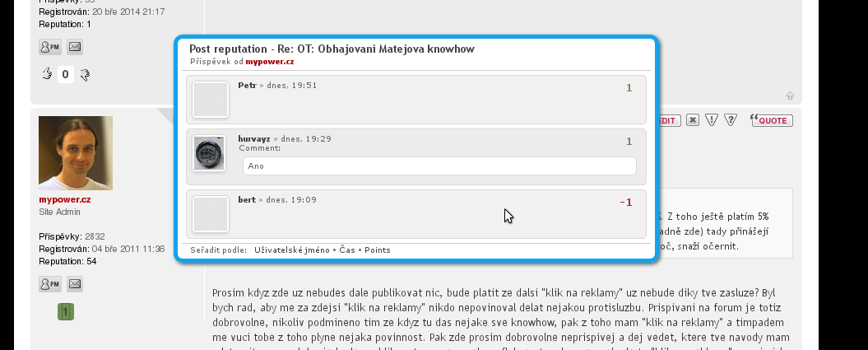
Task: Click the -1 point value of bert
Action: 625,203
